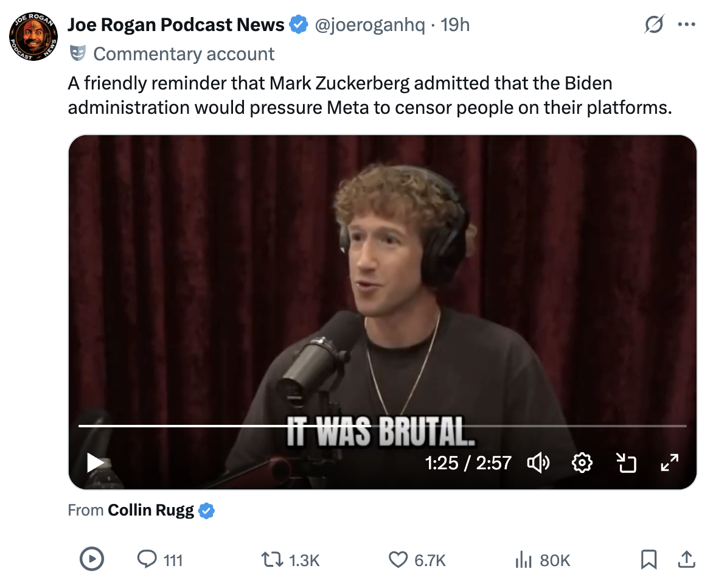Screen dimensions: 713x588
Task: Open the Joe Rogan Podcast News name link
Action: [176, 25]
